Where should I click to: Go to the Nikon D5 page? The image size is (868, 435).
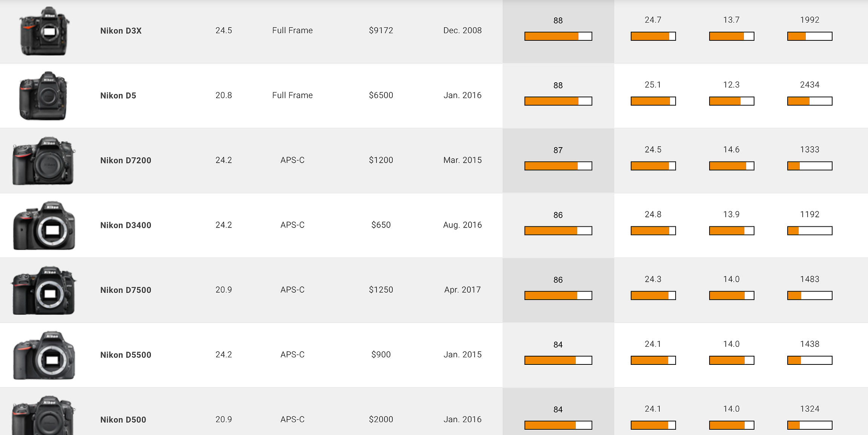pyautogui.click(x=118, y=96)
